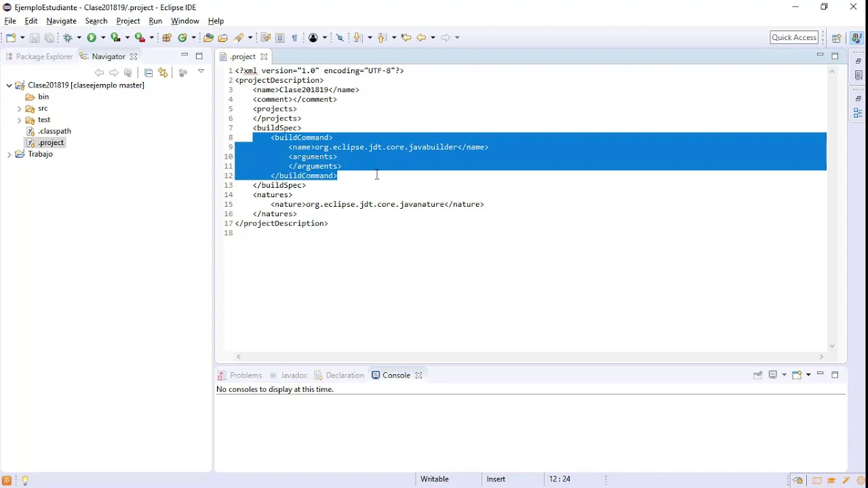This screenshot has height=488, width=868.
Task: Switch to the Javadoc tab
Action: (x=288, y=375)
